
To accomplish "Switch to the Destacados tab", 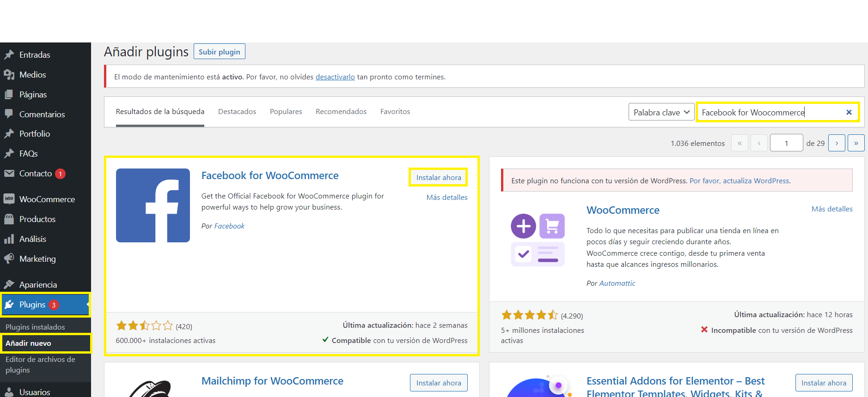I will (x=237, y=112).
